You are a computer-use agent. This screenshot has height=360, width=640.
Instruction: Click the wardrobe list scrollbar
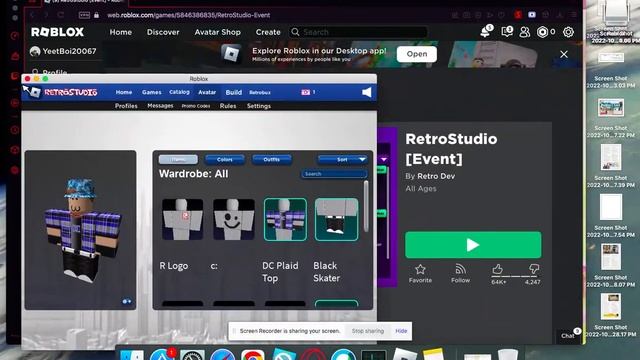[x=366, y=207]
